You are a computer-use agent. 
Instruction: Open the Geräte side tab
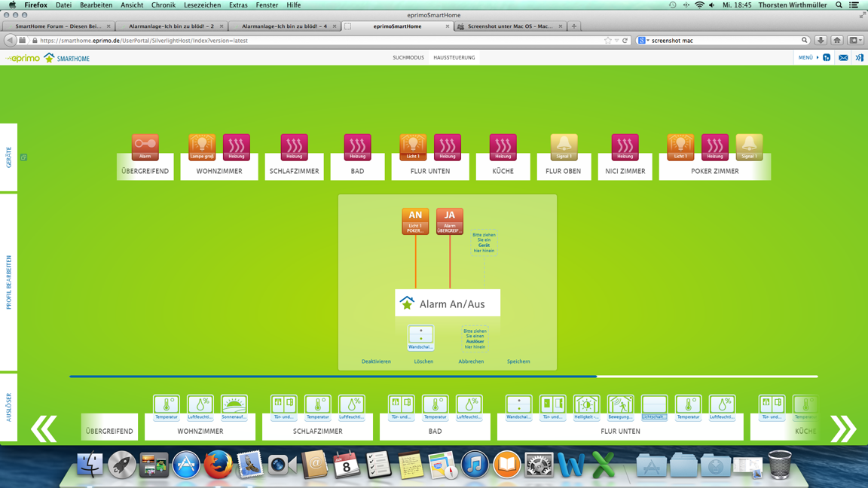click(9, 157)
